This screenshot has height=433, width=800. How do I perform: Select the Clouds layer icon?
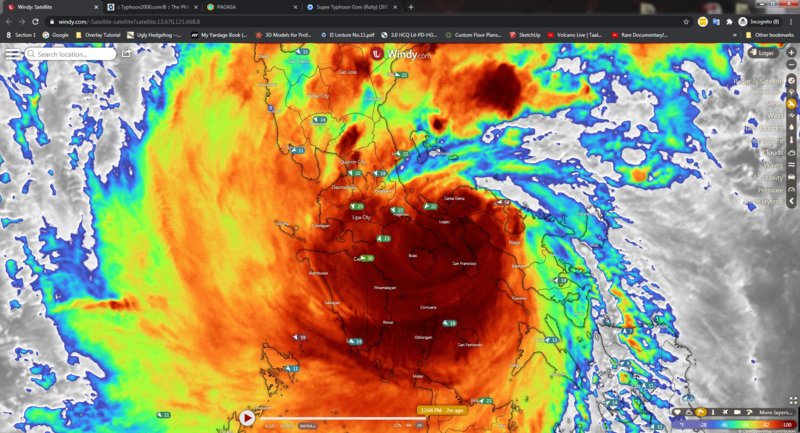[x=791, y=153]
